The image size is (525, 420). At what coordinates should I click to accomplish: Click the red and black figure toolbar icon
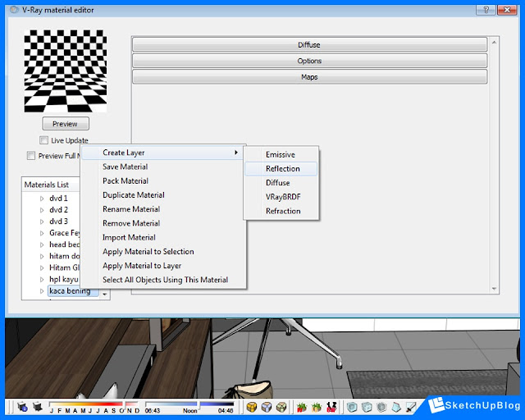(331, 407)
